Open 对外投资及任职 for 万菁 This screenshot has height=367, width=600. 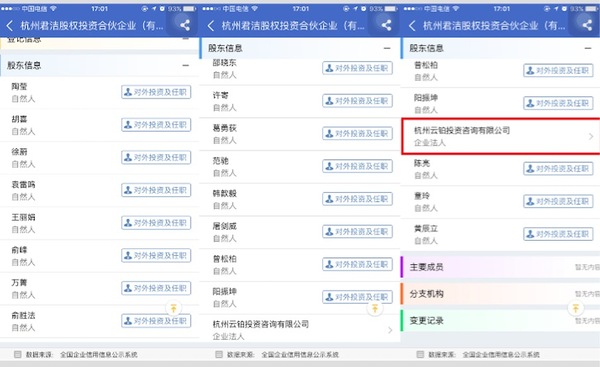(156, 289)
